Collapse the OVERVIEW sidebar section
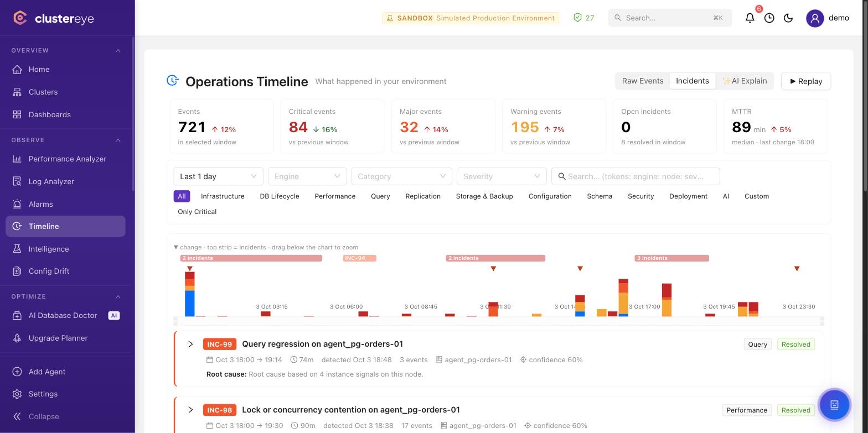Image resolution: width=868 pixels, height=433 pixels. click(x=118, y=50)
